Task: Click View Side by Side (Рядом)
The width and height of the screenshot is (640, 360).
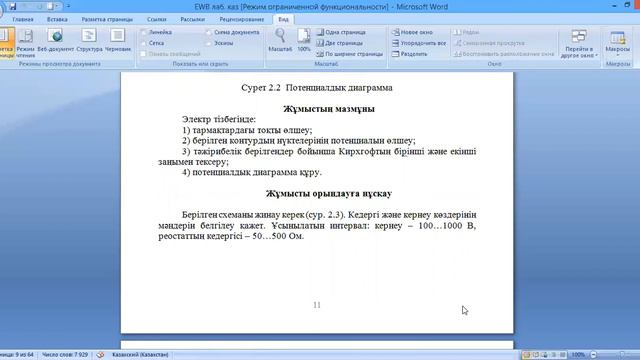Action: 467,32
